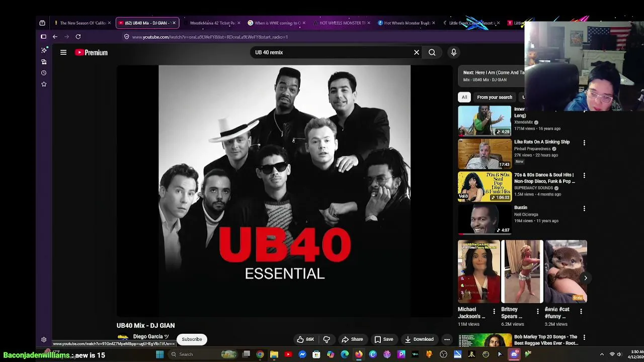Switch to WrestleMania 42 Ticket tab

coord(212,23)
